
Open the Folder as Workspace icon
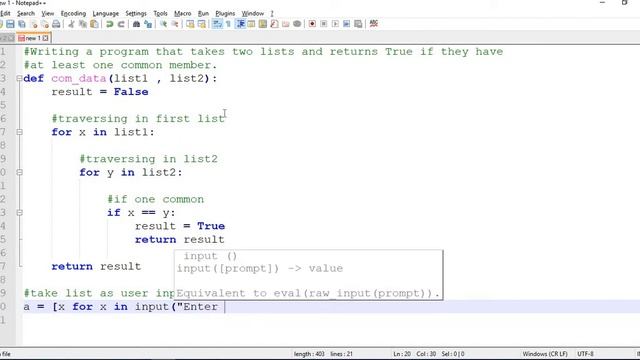286,24
